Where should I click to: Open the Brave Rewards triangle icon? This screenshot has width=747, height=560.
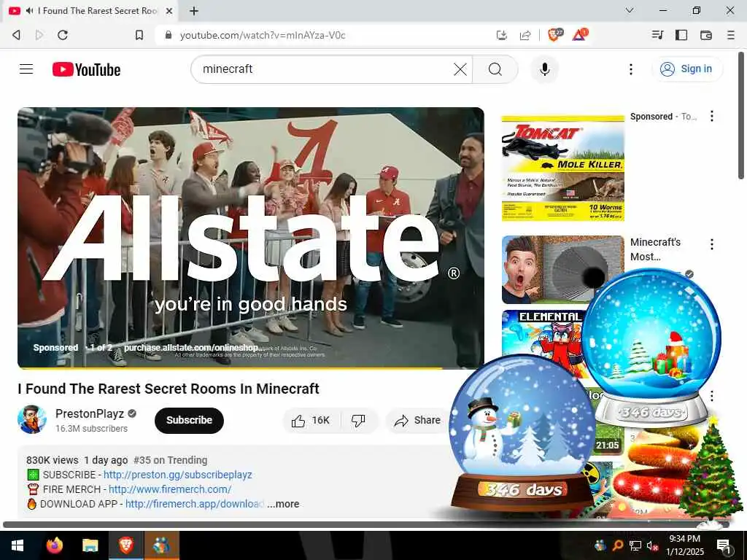tap(580, 35)
